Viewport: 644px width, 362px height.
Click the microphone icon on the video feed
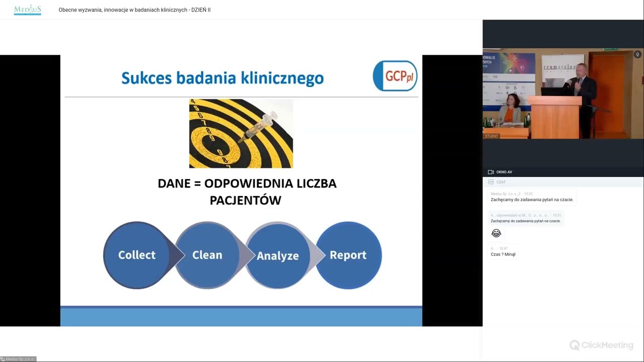[x=637, y=54]
